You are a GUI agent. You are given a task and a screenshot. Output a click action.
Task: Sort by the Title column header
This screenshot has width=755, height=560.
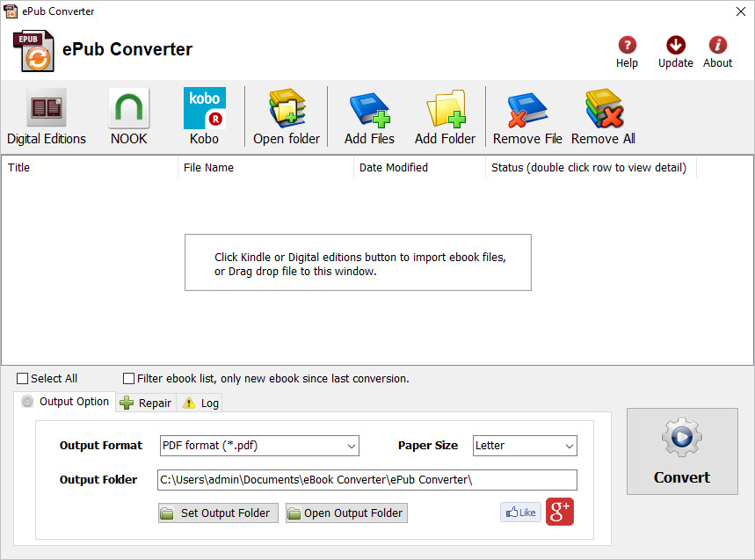[x=90, y=168]
